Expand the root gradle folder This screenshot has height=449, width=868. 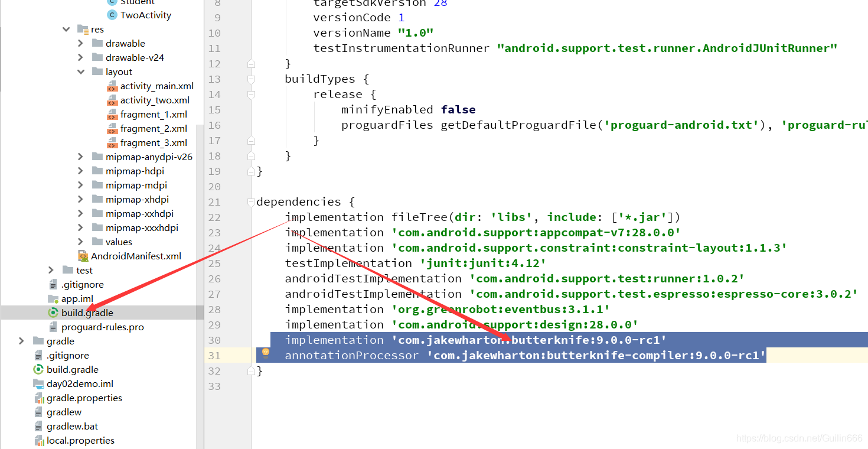click(22, 341)
